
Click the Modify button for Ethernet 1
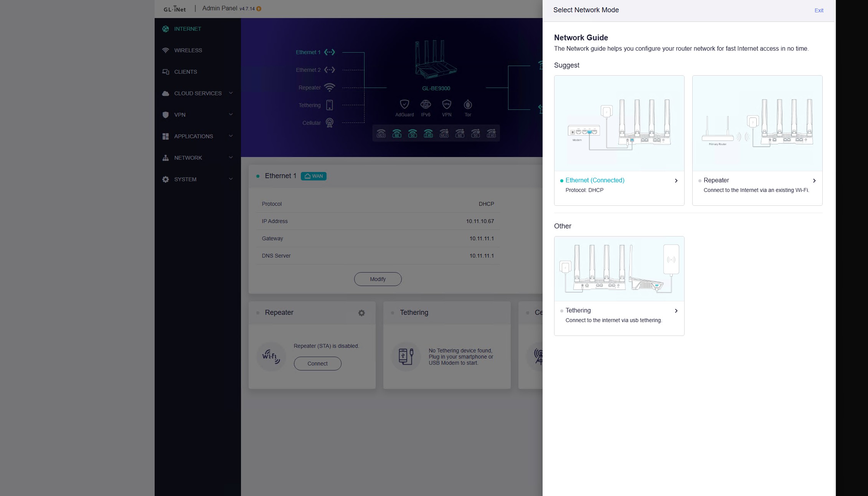[378, 279]
